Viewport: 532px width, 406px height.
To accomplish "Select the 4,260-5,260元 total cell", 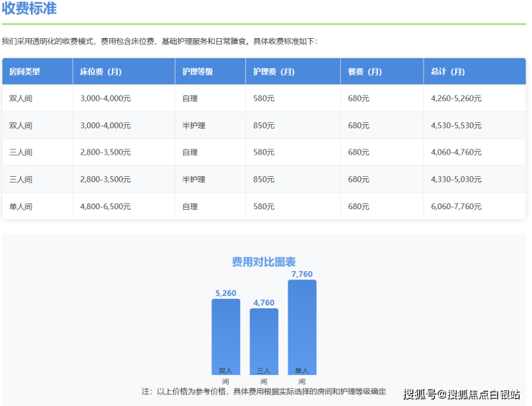I will pyautogui.click(x=456, y=98).
